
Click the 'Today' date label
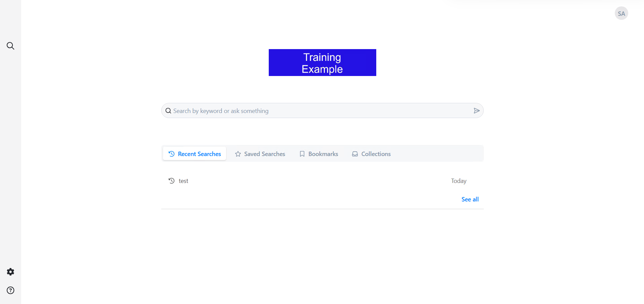click(459, 181)
